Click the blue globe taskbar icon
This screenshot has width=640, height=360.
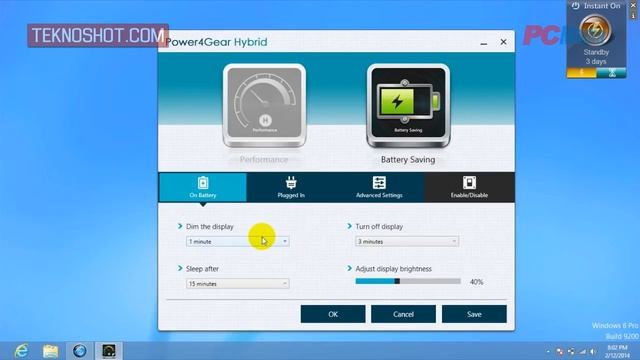80,351
